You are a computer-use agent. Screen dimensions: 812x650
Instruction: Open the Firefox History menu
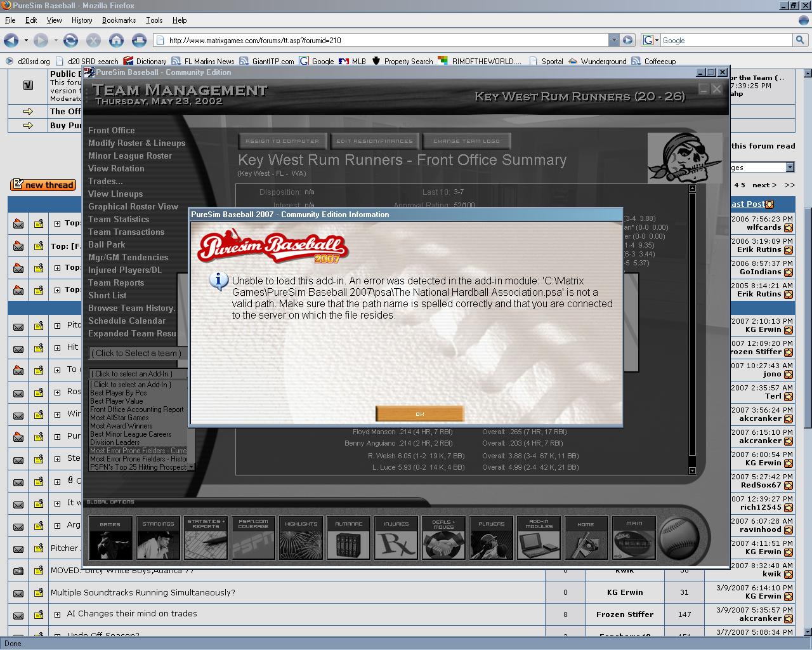(82, 20)
